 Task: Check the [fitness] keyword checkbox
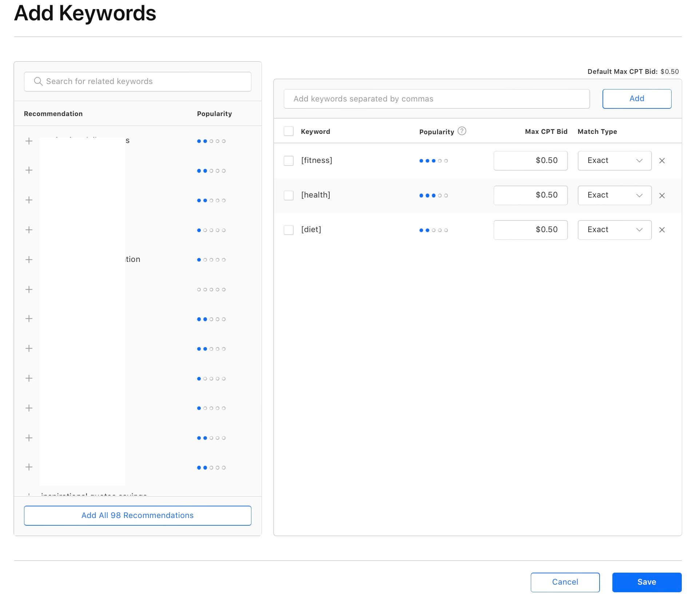(289, 161)
